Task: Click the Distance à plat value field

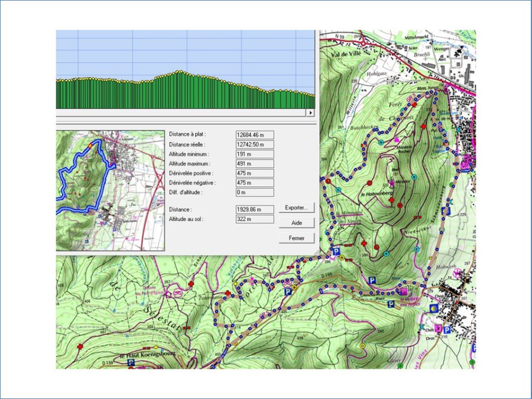Action: point(255,134)
